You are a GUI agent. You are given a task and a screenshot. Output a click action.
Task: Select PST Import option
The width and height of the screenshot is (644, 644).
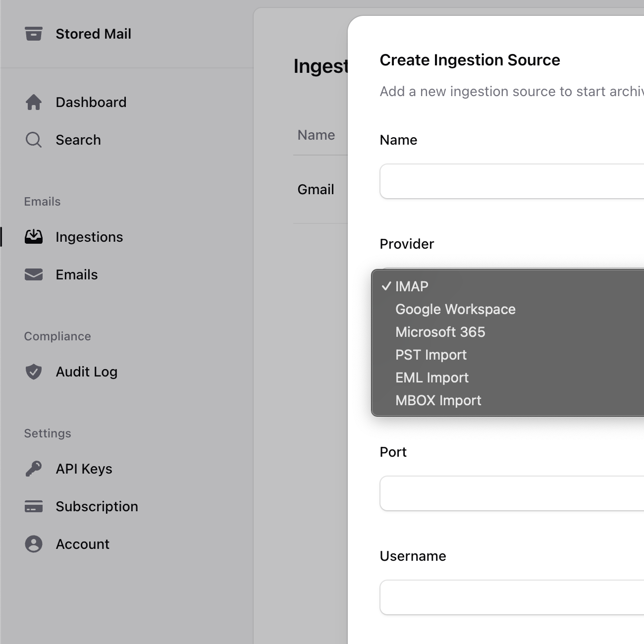tap(430, 355)
